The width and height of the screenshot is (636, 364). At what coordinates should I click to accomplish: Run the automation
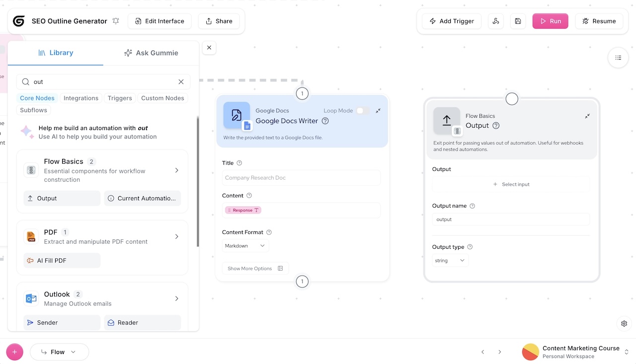(x=550, y=21)
